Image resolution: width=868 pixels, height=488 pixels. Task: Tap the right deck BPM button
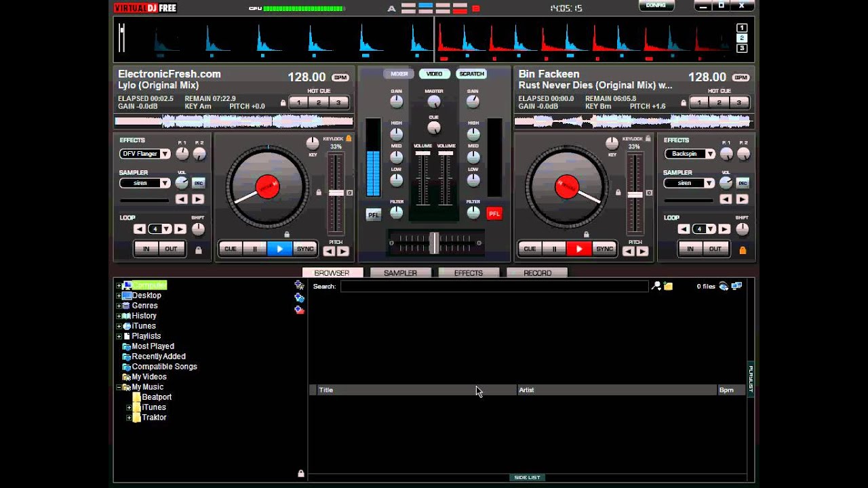(741, 77)
